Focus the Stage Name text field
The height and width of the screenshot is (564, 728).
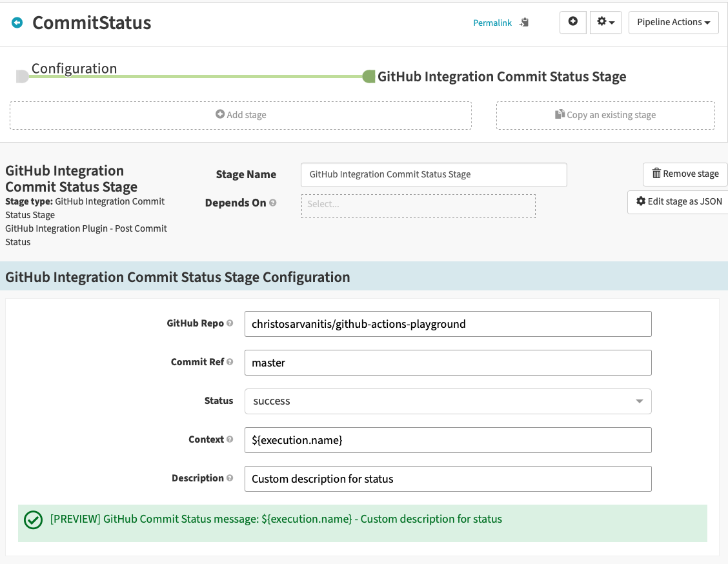tap(433, 174)
